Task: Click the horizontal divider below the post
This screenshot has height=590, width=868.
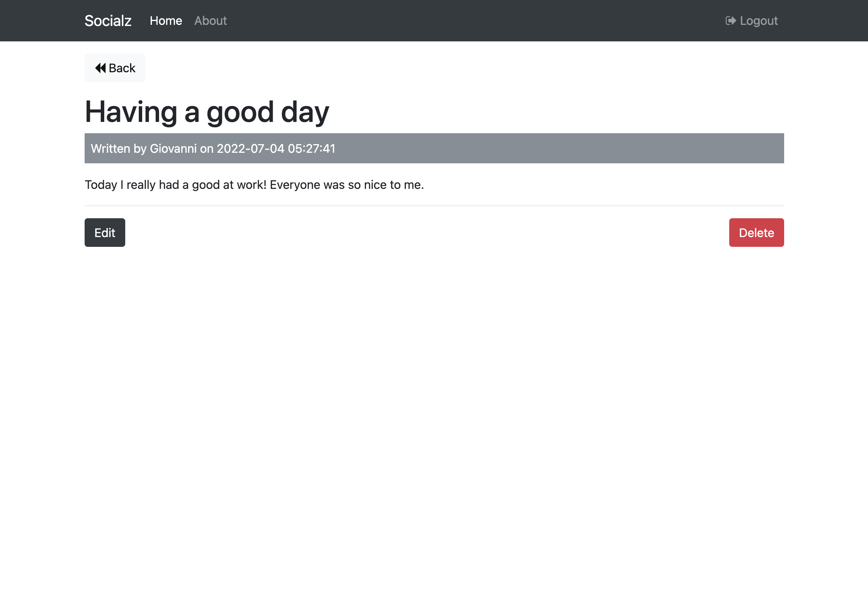Action: (x=434, y=206)
